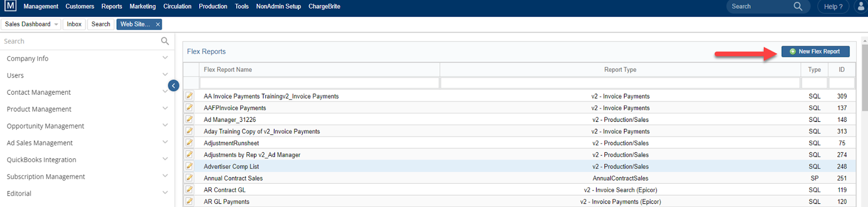Close the Web Site tab
The height and width of the screenshot is (207, 868).
pyautogui.click(x=158, y=24)
